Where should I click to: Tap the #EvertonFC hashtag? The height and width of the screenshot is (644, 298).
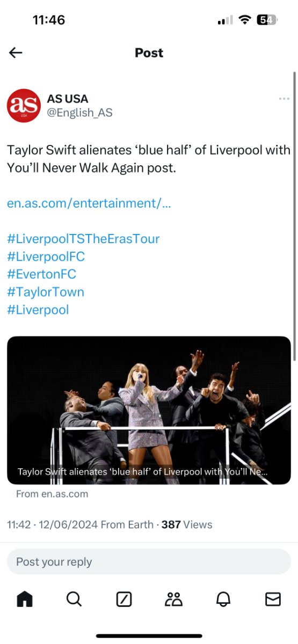(42, 274)
